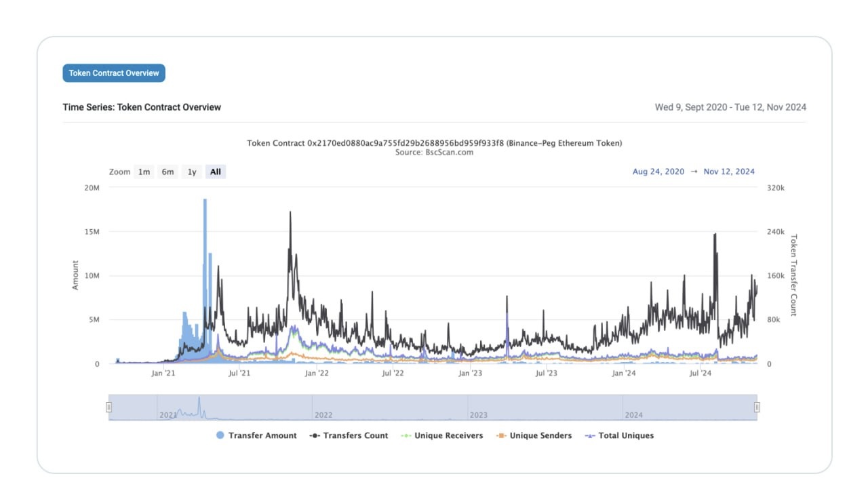Click the chart title with token contract address

(x=434, y=143)
